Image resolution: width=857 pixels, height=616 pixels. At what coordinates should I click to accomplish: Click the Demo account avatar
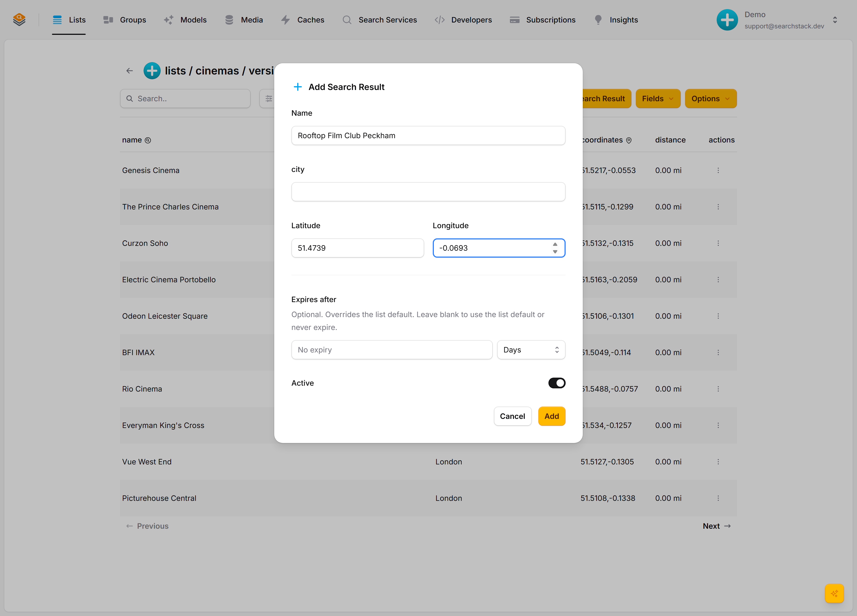coord(727,20)
